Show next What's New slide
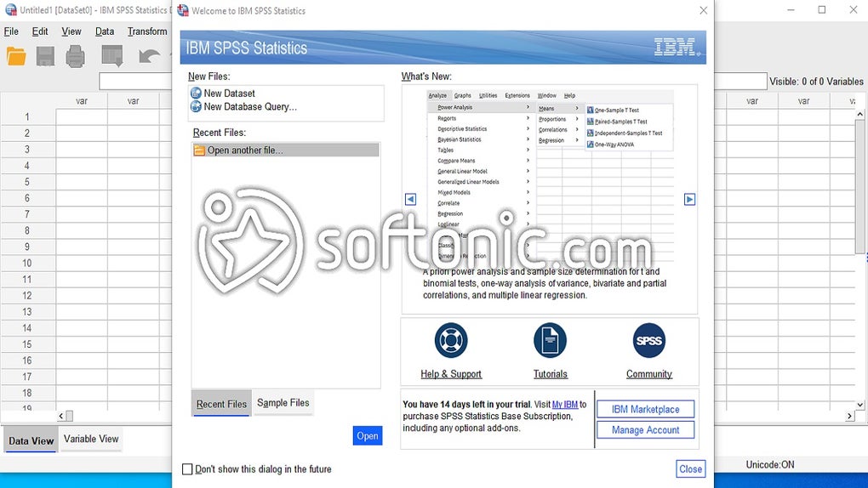Viewport: 868px width, 488px height. tap(689, 199)
